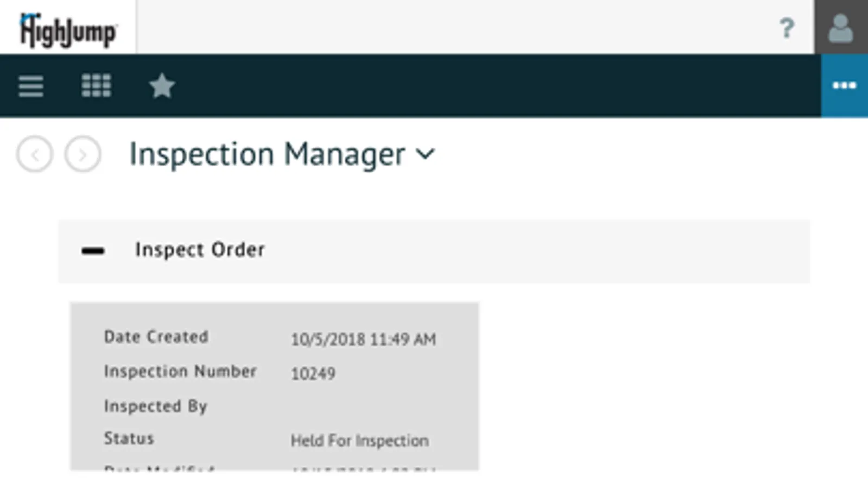Image resolution: width=868 pixels, height=489 pixels.
Task: Click the Held For Inspection status
Action: click(359, 441)
